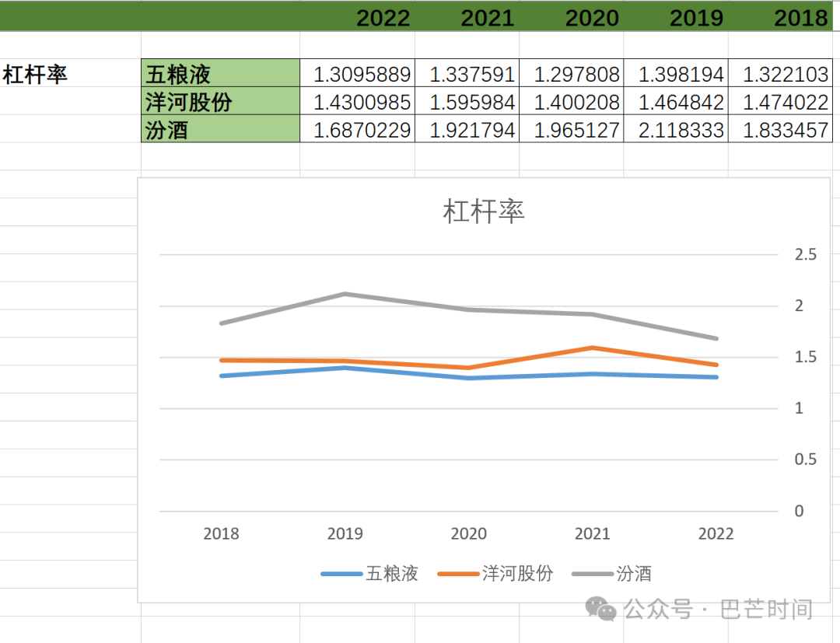
Task: Click cell value 1.6870229
Action: (x=357, y=130)
